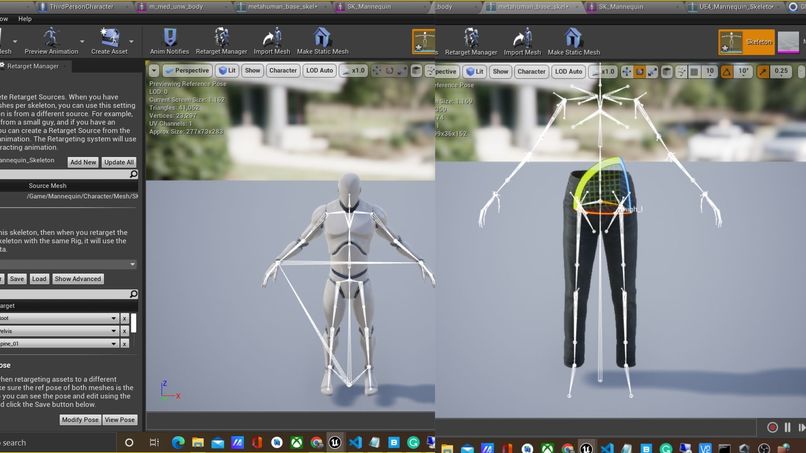Click Import Mesh in right editor toolbar

522,42
